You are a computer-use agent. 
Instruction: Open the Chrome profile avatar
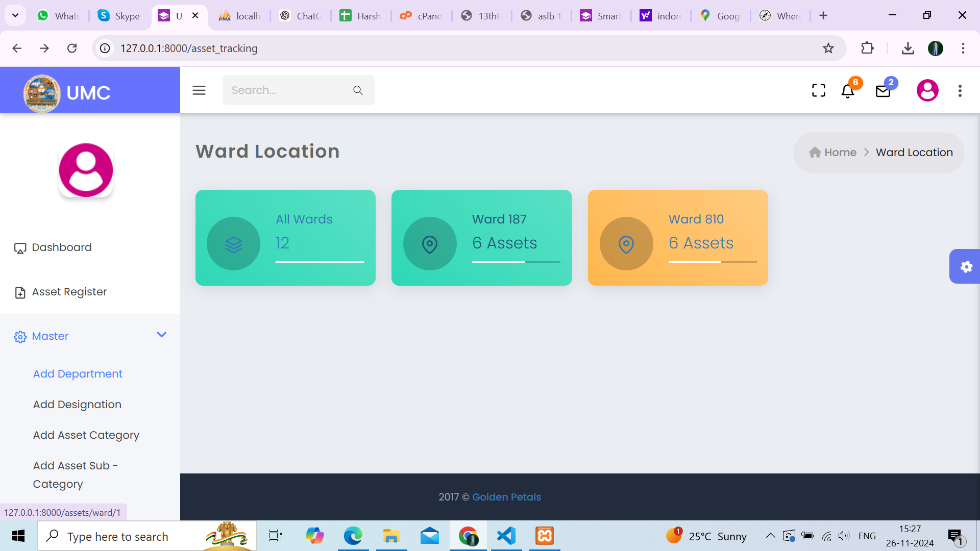point(936,48)
